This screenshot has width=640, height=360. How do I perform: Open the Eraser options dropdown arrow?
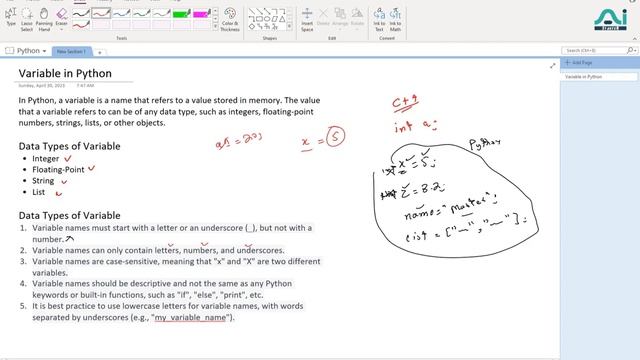62,29
